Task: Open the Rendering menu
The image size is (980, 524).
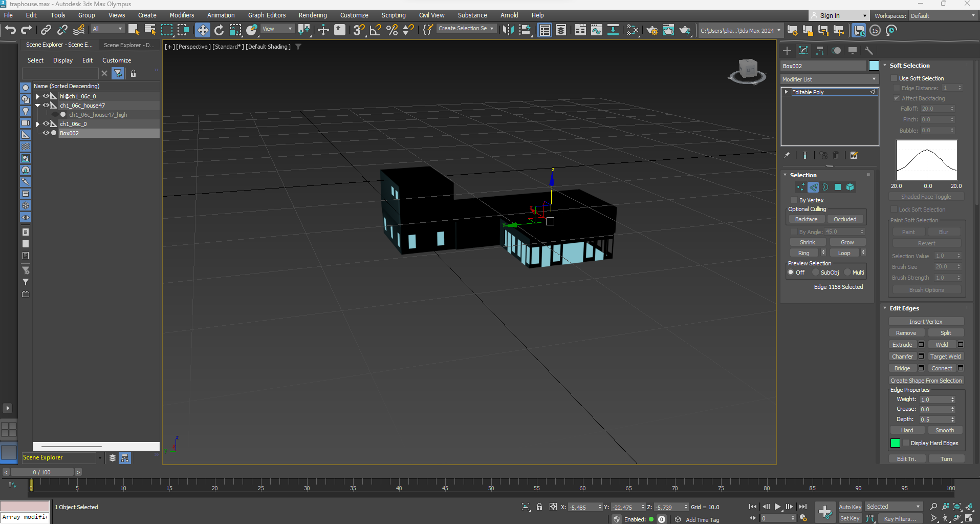Action: pos(312,15)
